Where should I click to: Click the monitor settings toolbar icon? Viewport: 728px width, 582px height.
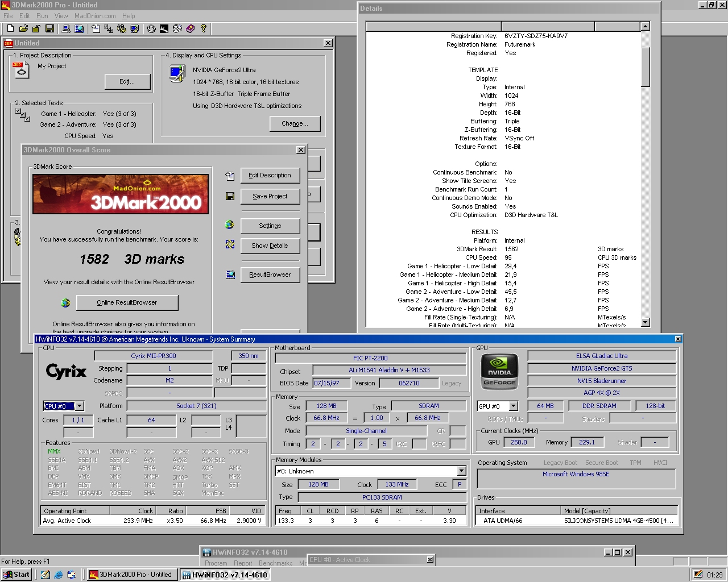(x=134, y=28)
